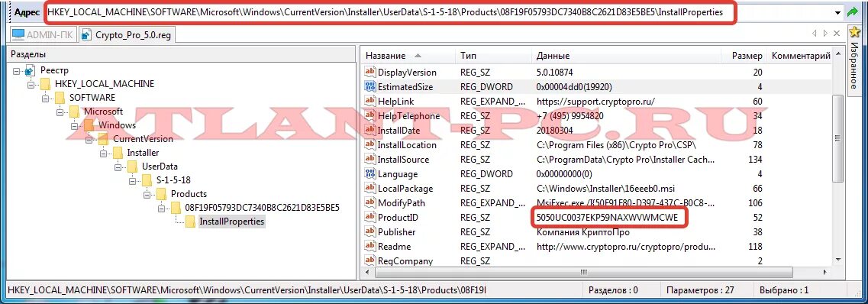Sort by the Название column
The height and width of the screenshot is (304, 868).
point(408,56)
